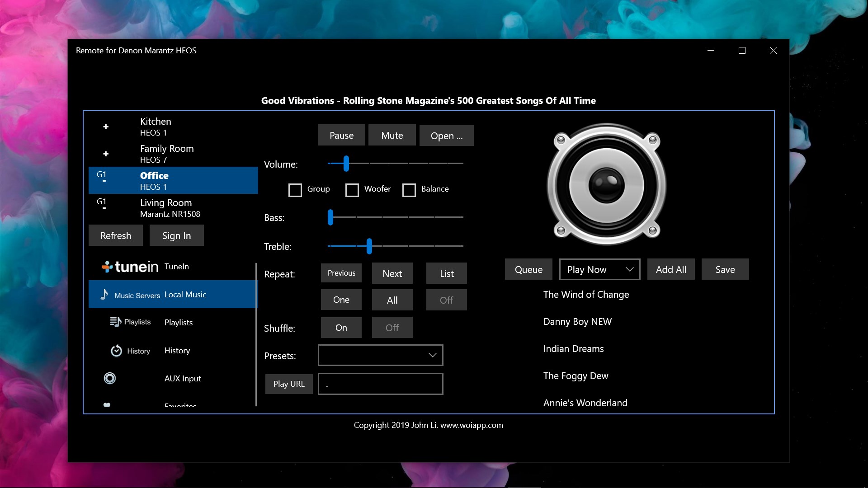This screenshot has width=868, height=488.
Task: Click the Refresh button
Action: pos(116,235)
